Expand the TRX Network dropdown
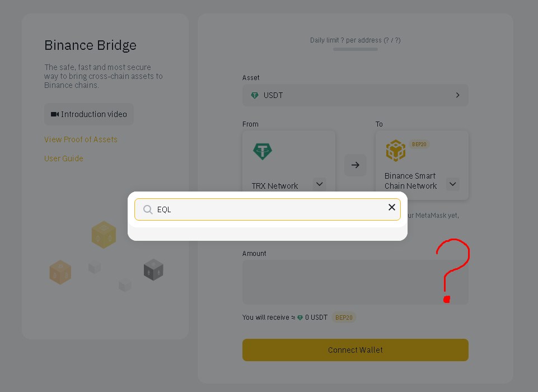 [320, 184]
